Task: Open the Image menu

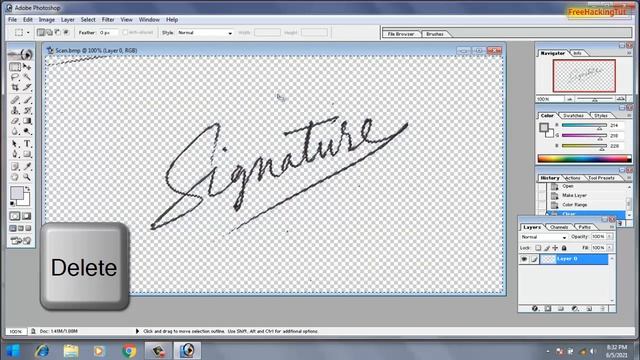Action: (x=47, y=20)
